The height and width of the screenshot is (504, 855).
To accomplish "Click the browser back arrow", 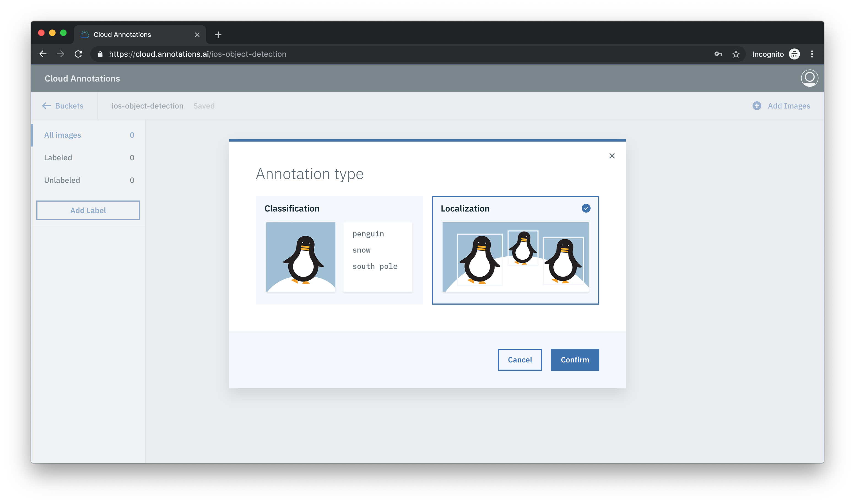I will [43, 54].
